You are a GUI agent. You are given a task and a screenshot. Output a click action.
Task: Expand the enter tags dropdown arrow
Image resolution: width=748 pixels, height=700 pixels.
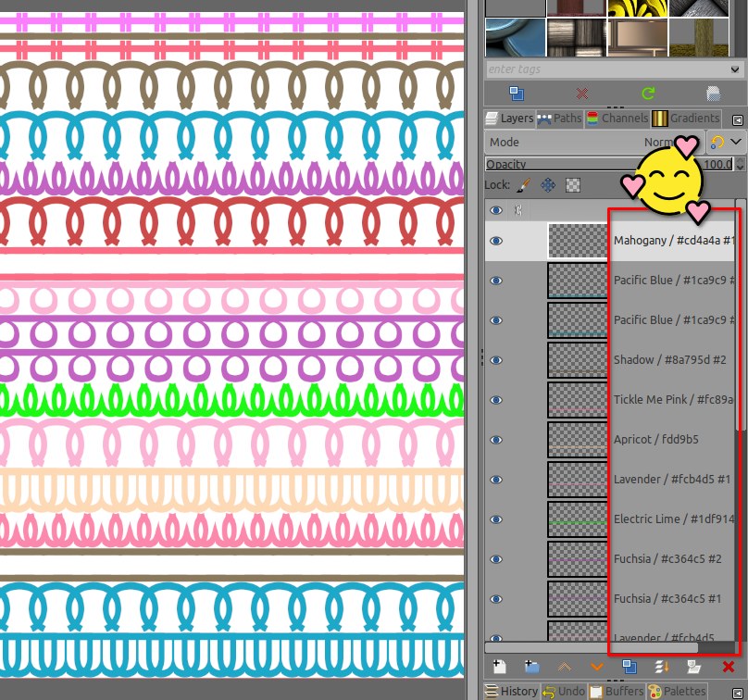point(735,69)
